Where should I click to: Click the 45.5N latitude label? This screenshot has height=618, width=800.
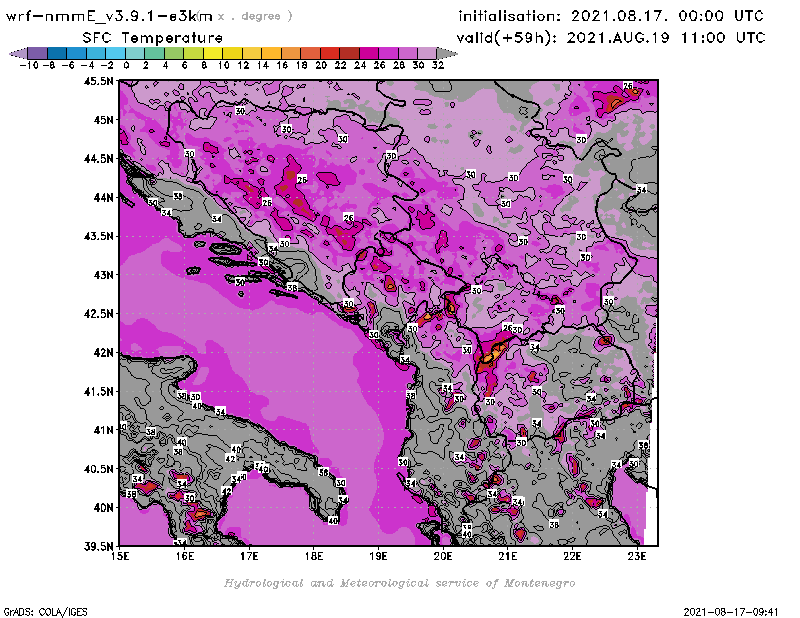(98, 81)
